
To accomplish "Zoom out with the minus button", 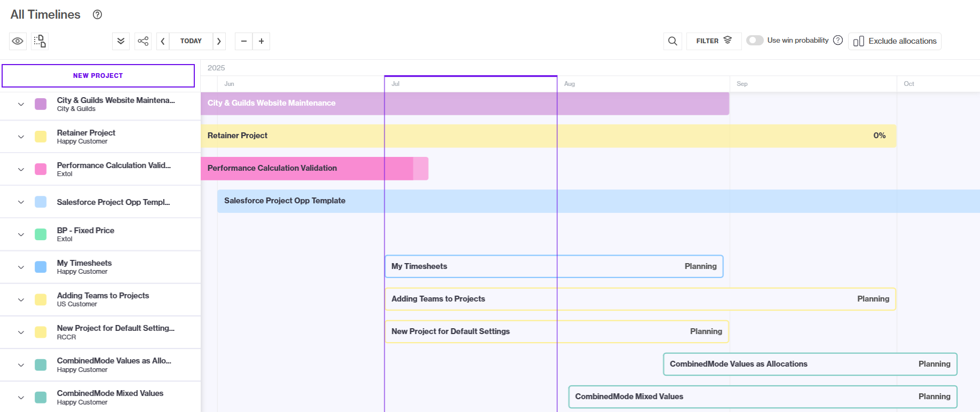I will tap(243, 41).
